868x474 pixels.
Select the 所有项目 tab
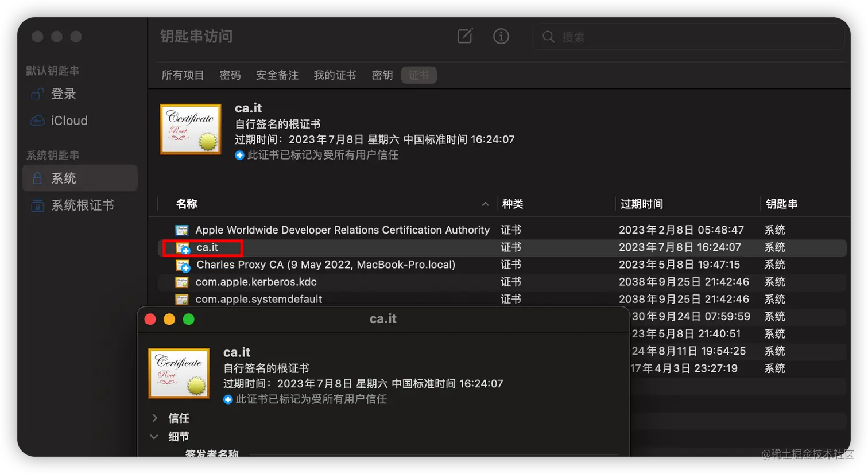tap(183, 75)
